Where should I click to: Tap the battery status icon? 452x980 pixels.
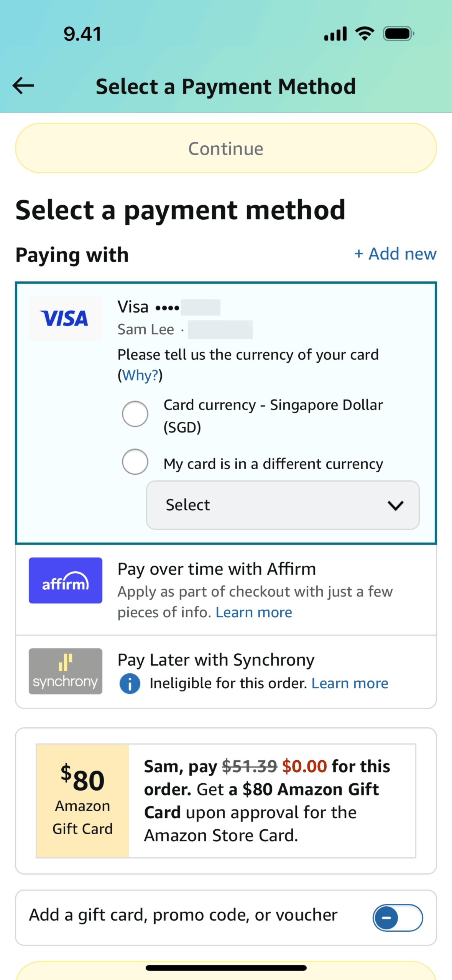click(x=399, y=34)
